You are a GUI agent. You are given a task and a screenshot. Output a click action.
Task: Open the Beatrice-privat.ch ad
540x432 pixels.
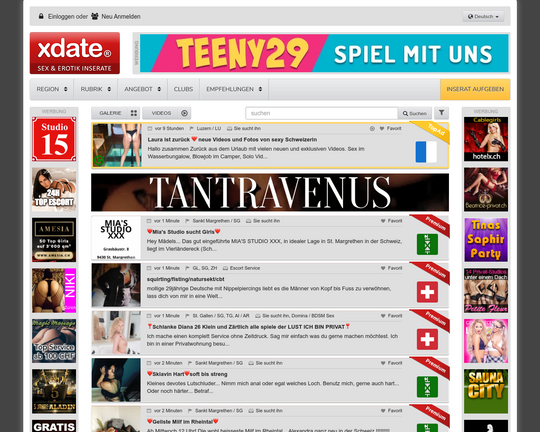click(x=486, y=189)
